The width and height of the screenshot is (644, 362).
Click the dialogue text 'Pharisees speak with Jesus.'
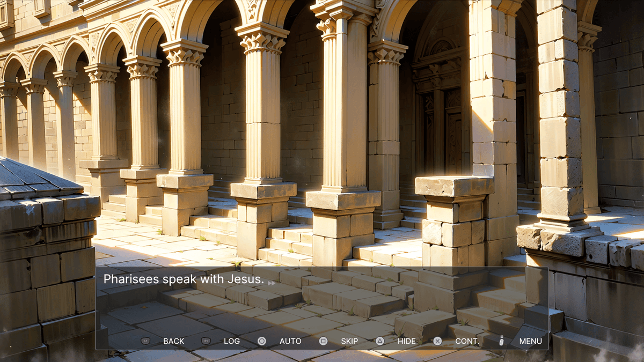183,279
